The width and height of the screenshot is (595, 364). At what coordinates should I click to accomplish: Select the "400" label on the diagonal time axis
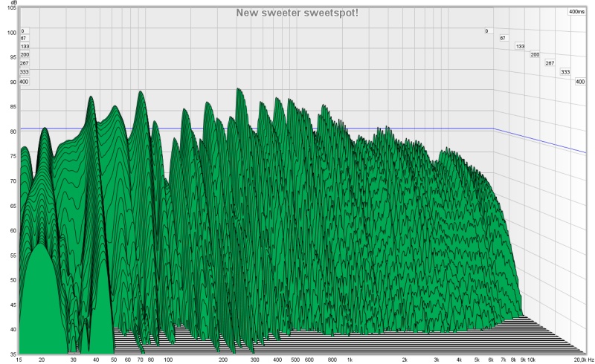[x=580, y=82]
